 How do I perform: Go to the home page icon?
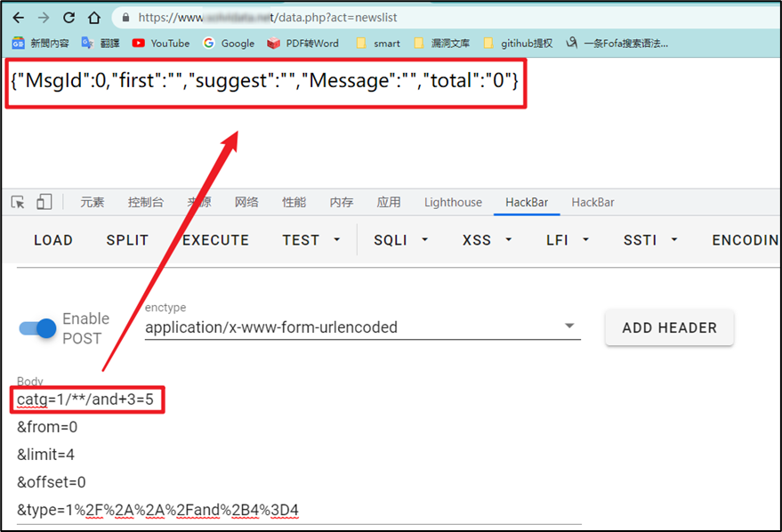pos(94,18)
